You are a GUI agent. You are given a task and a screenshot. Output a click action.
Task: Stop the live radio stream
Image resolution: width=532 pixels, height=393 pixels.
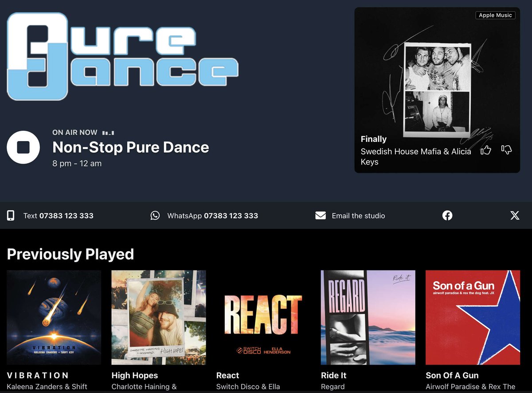pyautogui.click(x=23, y=148)
